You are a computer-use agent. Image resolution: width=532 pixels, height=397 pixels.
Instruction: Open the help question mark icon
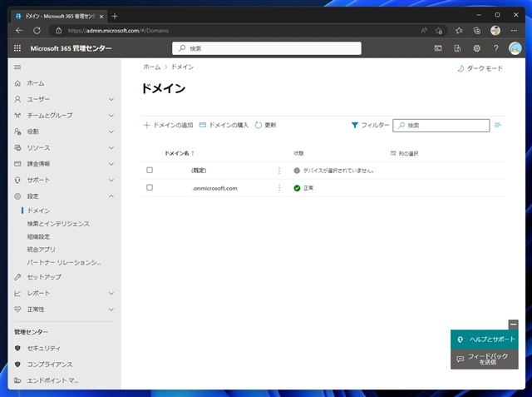[x=495, y=48]
